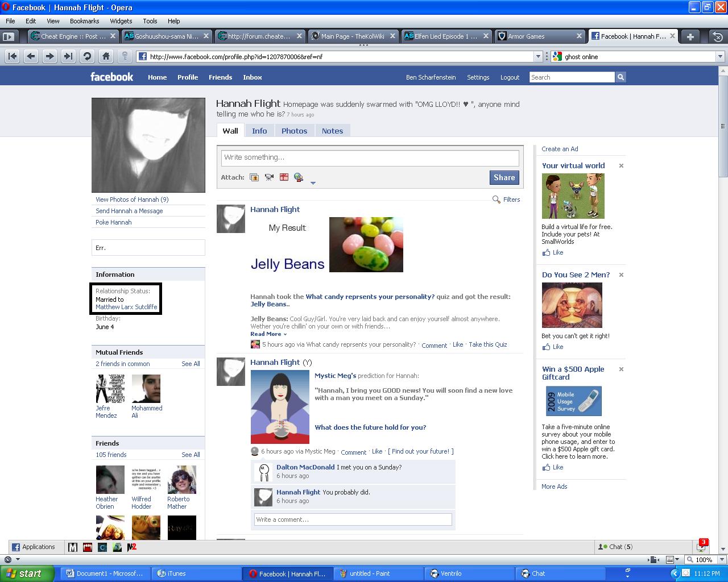This screenshot has height=582, width=728.
Task: Click the Filters magnifier icon
Action: tap(497, 199)
